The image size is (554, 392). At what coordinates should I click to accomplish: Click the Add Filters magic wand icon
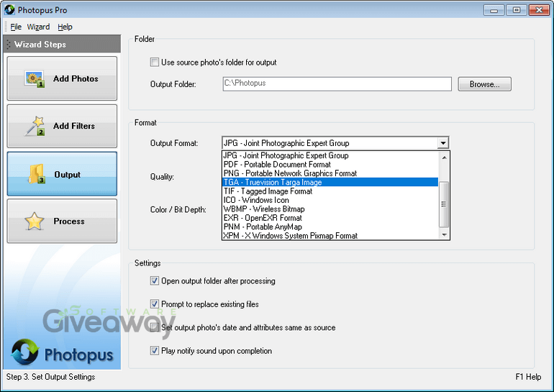tap(35, 126)
